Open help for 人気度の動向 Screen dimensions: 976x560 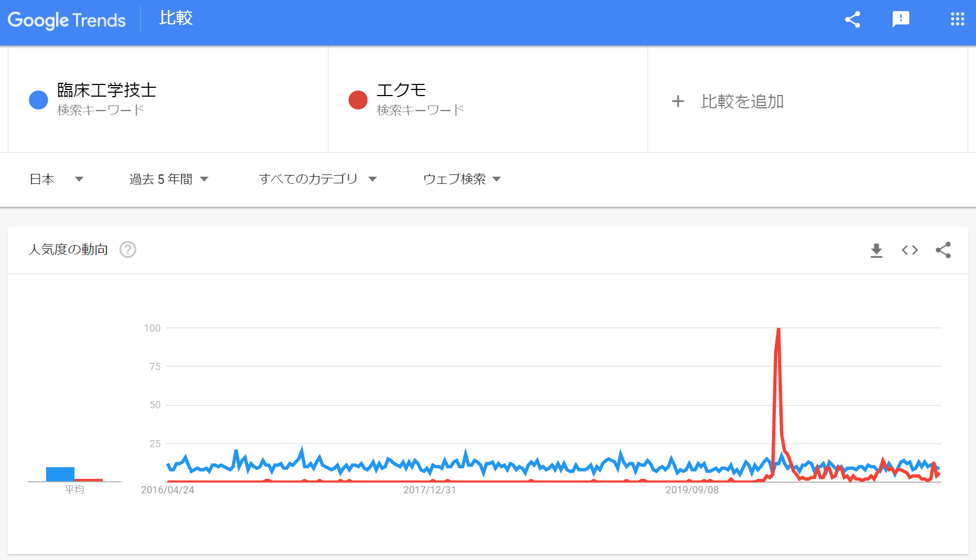(128, 249)
